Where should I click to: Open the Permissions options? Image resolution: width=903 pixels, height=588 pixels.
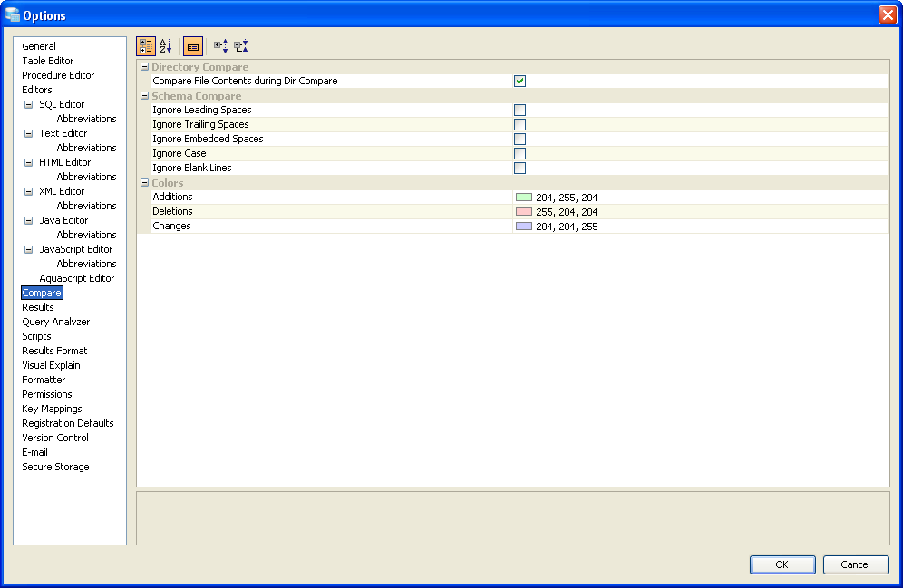[x=46, y=394]
